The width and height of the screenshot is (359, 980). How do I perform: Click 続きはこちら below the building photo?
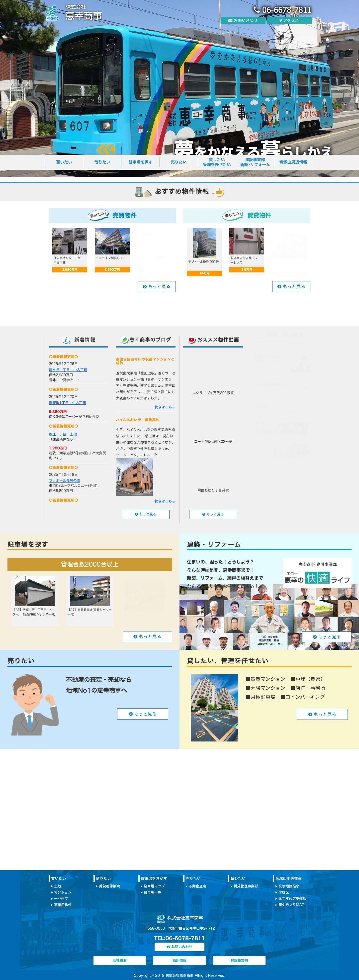[165, 501]
